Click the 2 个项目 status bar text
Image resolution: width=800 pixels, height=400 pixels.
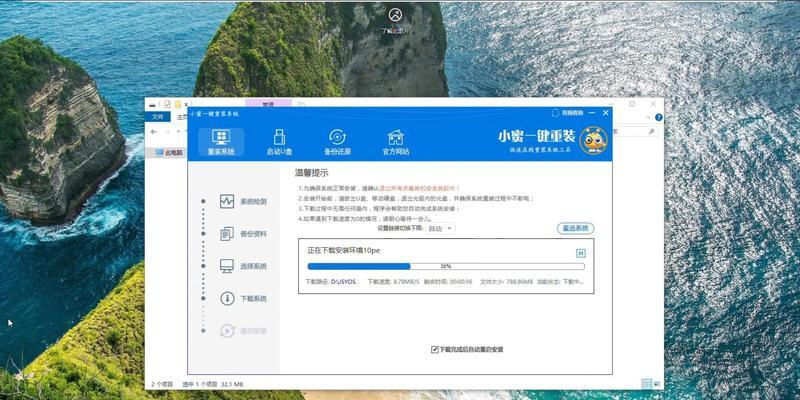[x=162, y=384]
